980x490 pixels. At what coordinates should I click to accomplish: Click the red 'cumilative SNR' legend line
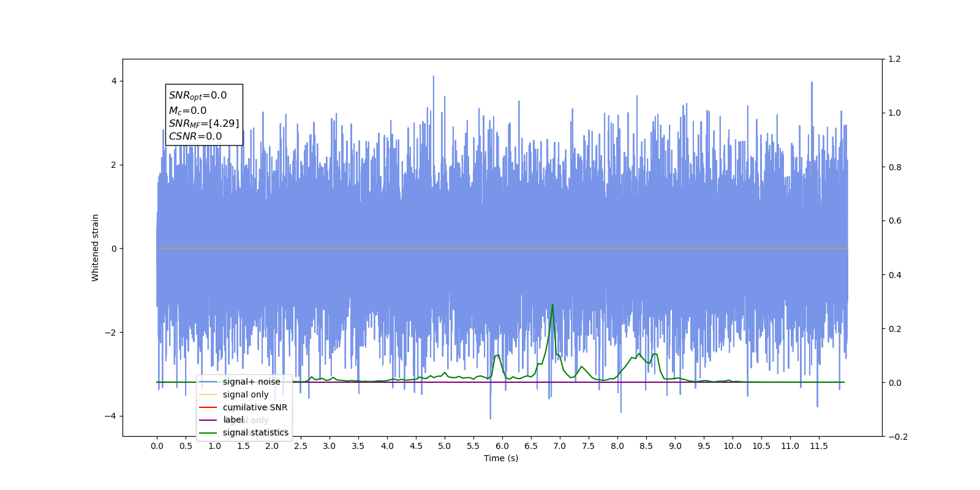click(x=208, y=407)
